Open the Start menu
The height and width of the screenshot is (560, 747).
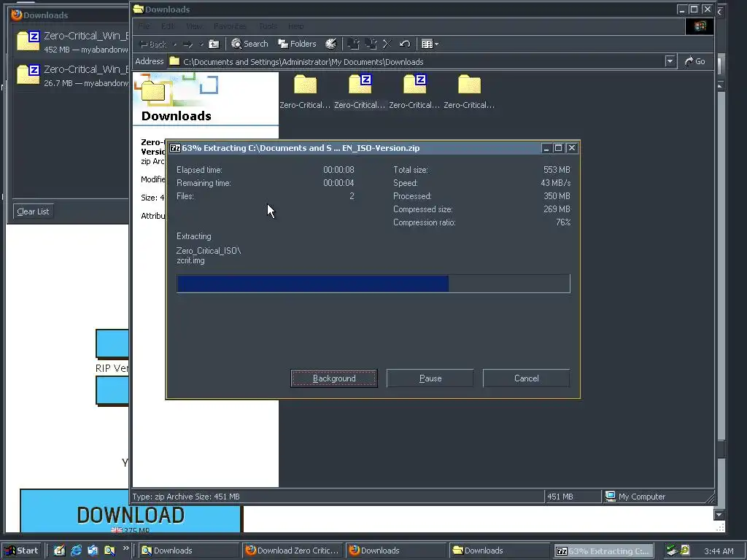23,551
